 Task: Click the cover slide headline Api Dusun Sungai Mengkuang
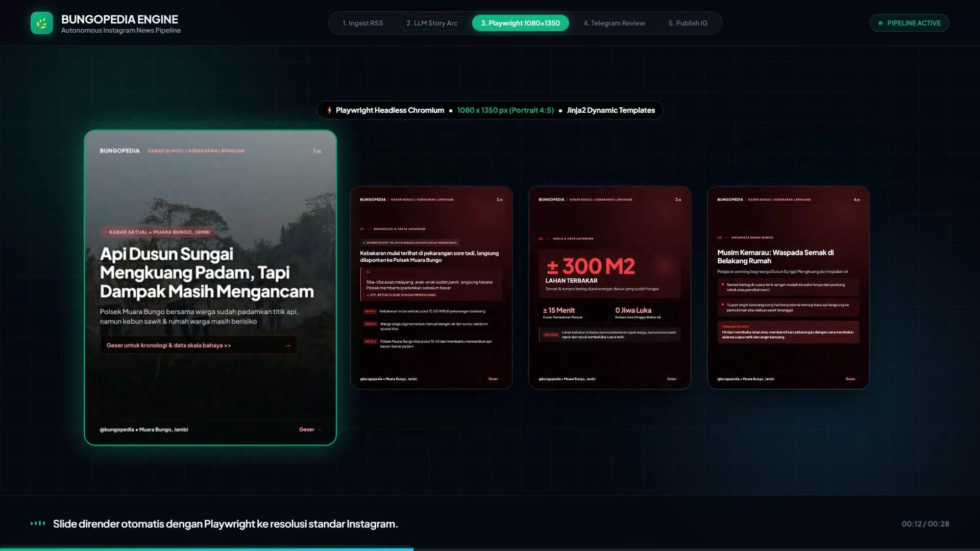coord(207,273)
